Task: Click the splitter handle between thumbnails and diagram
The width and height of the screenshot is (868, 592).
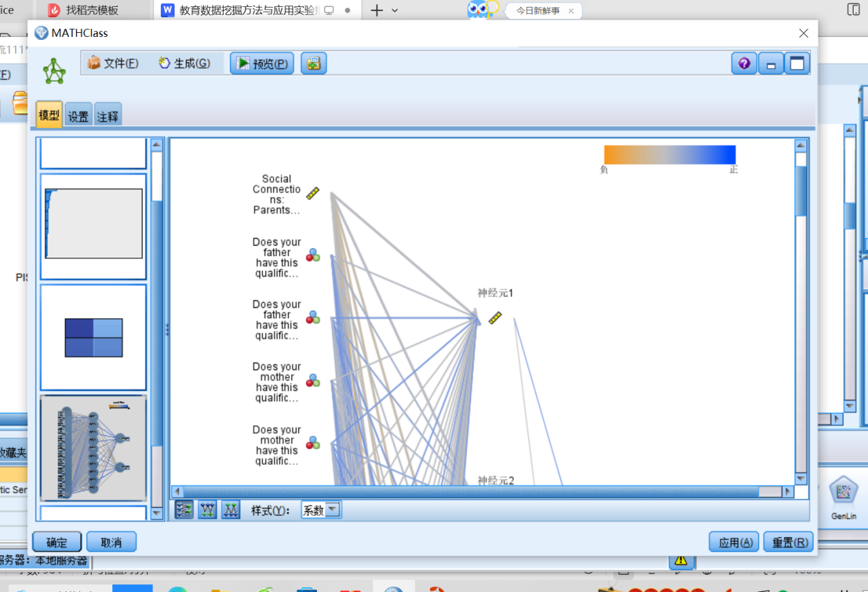Action: coord(166,330)
